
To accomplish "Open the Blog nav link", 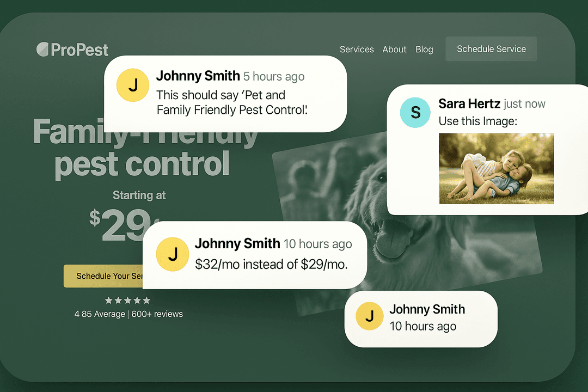I will click(424, 49).
